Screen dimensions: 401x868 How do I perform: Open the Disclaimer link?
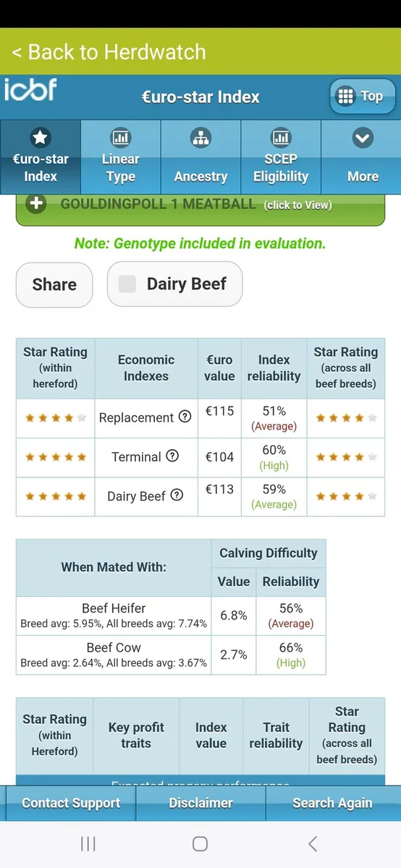click(x=200, y=803)
